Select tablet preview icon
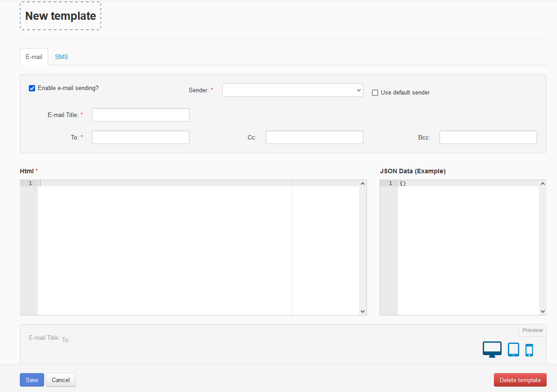 click(x=513, y=349)
